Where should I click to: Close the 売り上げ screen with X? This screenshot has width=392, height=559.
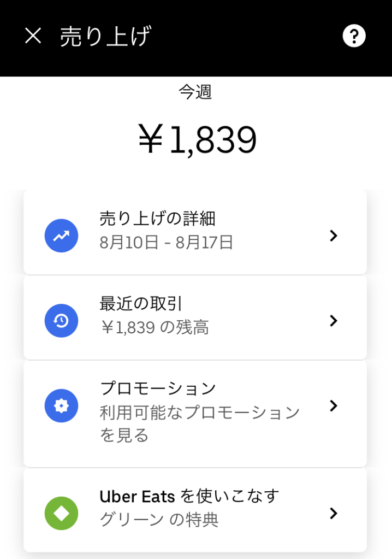[x=33, y=36]
